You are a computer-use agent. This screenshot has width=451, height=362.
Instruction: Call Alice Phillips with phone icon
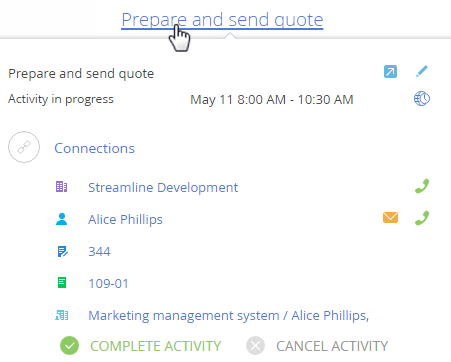click(422, 218)
